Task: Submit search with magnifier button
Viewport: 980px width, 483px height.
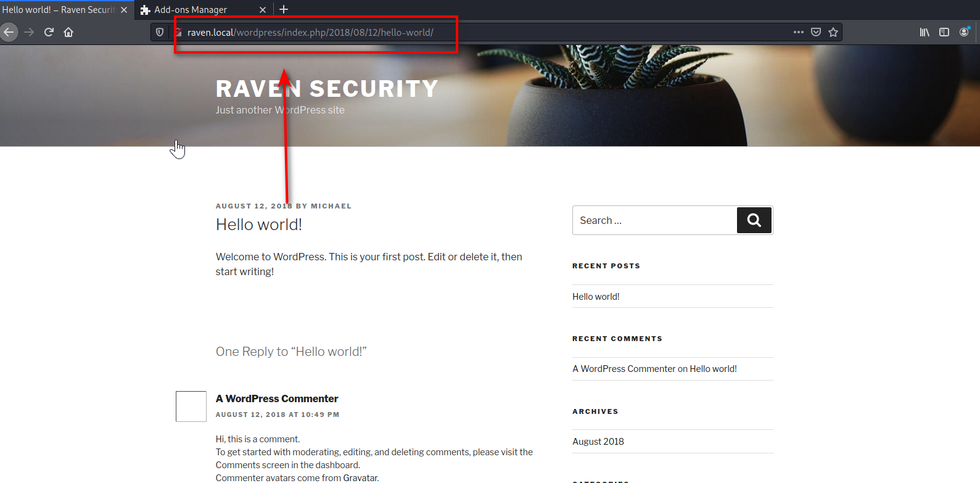Action: pyautogui.click(x=754, y=220)
